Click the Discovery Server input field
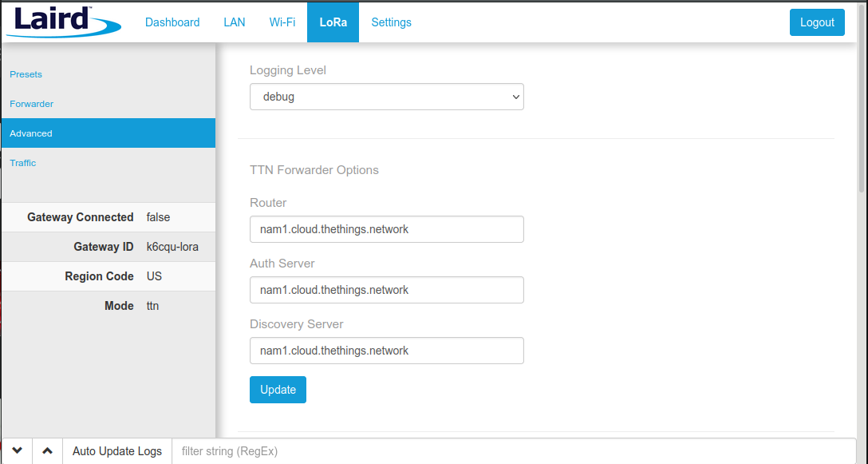This screenshot has height=464, width=868. click(386, 351)
